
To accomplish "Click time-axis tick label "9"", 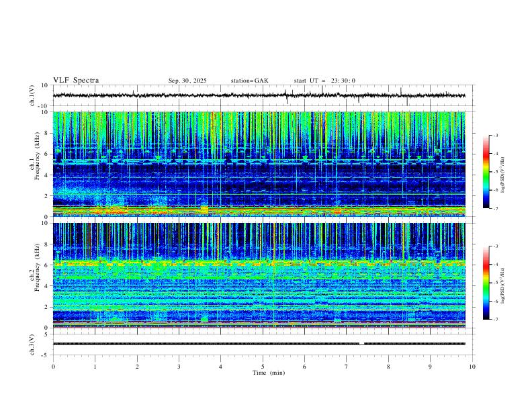I will pyautogui.click(x=430, y=367).
